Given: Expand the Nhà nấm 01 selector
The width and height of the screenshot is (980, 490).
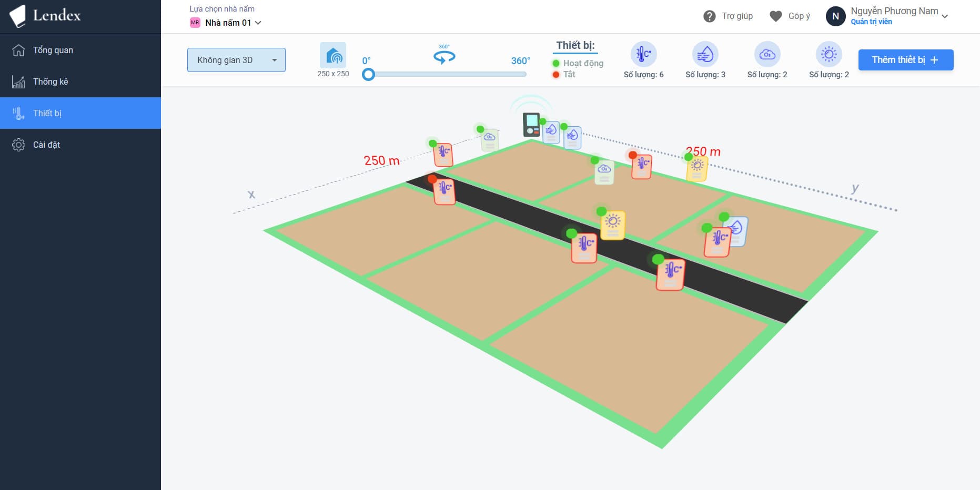Looking at the screenshot, I should [226, 23].
